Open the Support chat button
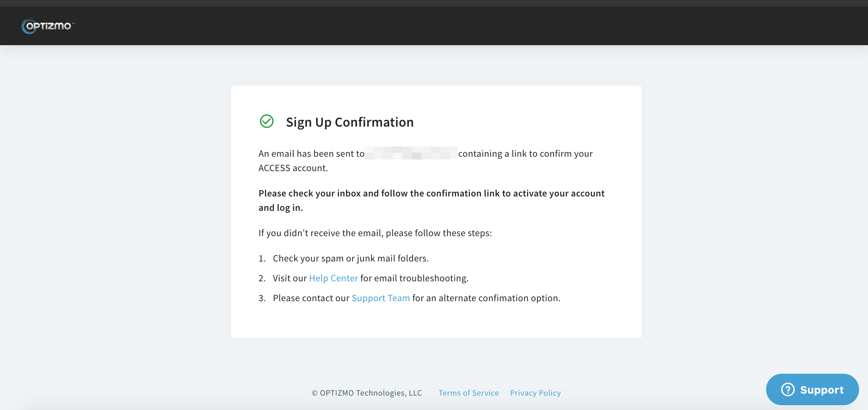The width and height of the screenshot is (868, 410). 812,389
